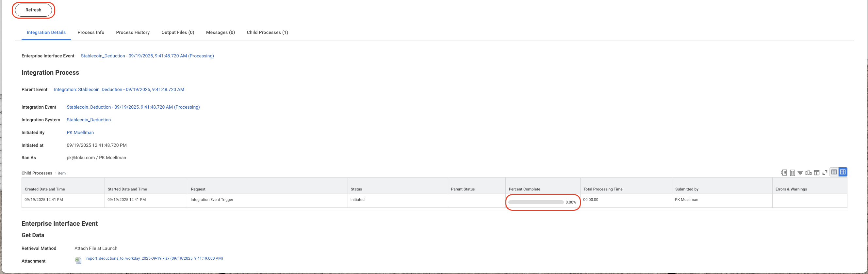Export the Child Processes table to Excel

pos(784,173)
